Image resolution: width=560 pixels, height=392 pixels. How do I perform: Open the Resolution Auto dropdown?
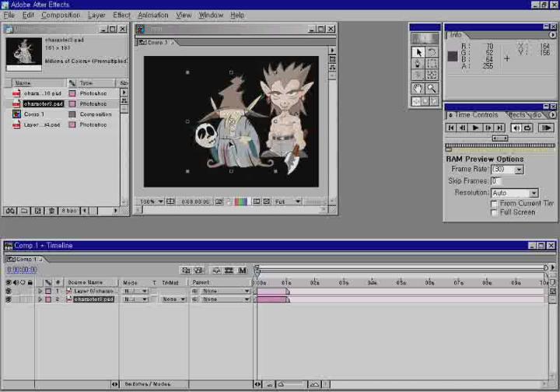point(515,193)
